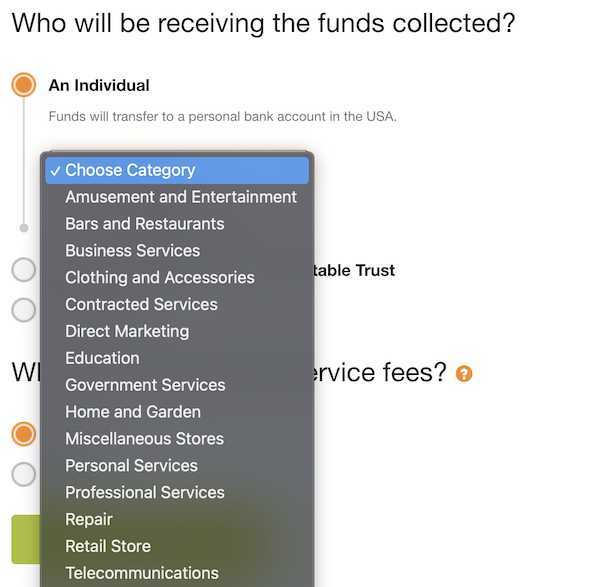600x587 pixels.
Task: Choose Business Services from the list
Action: tap(177, 251)
